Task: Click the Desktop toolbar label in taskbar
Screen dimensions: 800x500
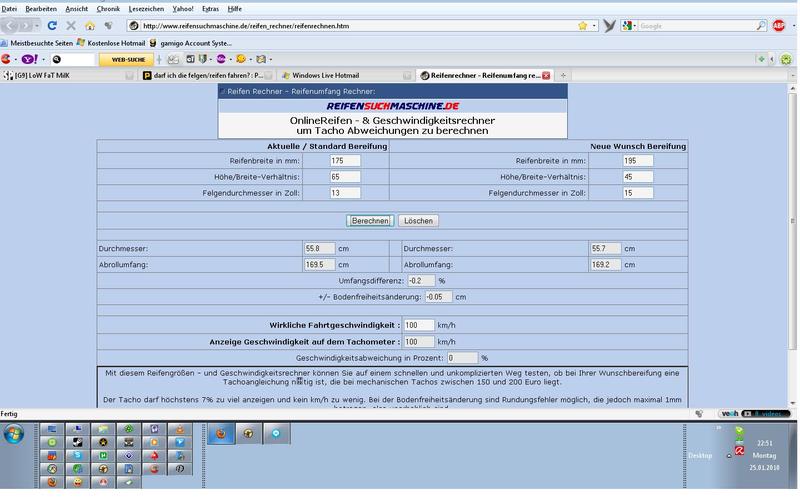Action: 700,456
